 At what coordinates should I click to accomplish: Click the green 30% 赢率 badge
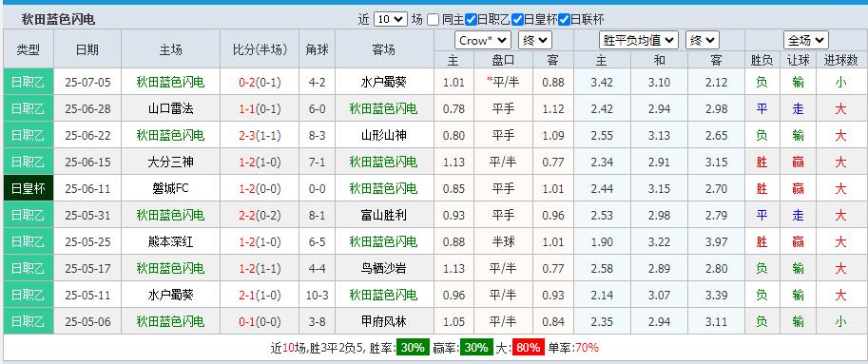[476, 348]
